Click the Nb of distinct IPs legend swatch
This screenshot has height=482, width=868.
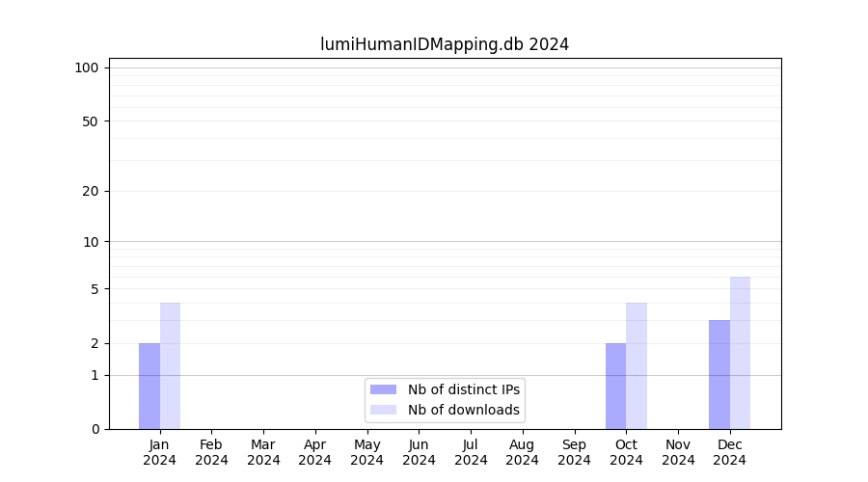[383, 389]
